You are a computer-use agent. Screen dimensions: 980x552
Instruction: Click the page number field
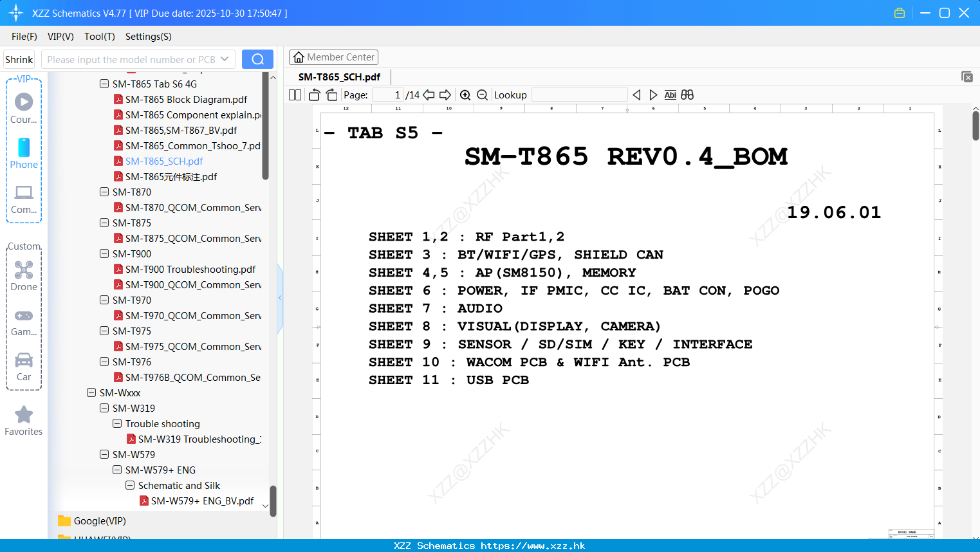[x=388, y=95]
